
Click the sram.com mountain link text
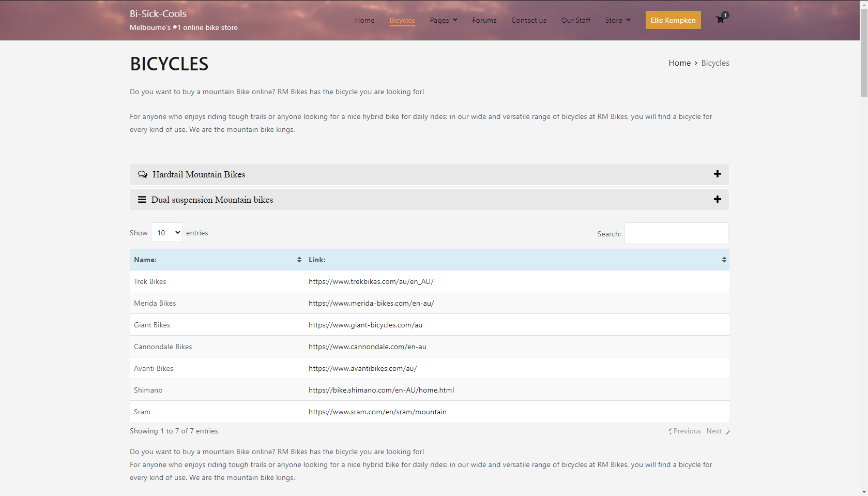378,412
